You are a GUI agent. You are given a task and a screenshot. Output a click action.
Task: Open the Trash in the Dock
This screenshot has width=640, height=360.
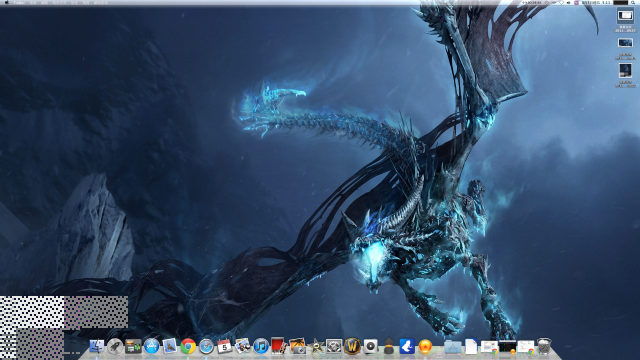click(x=544, y=346)
